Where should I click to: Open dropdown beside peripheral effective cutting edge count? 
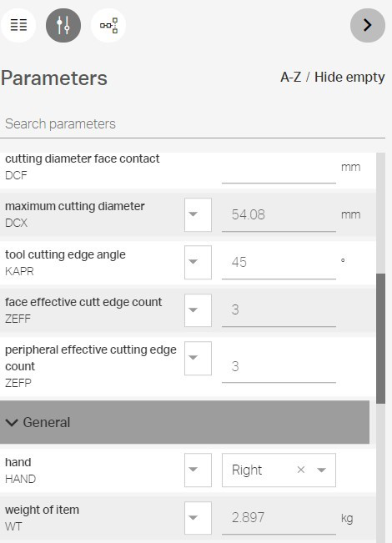(x=198, y=358)
